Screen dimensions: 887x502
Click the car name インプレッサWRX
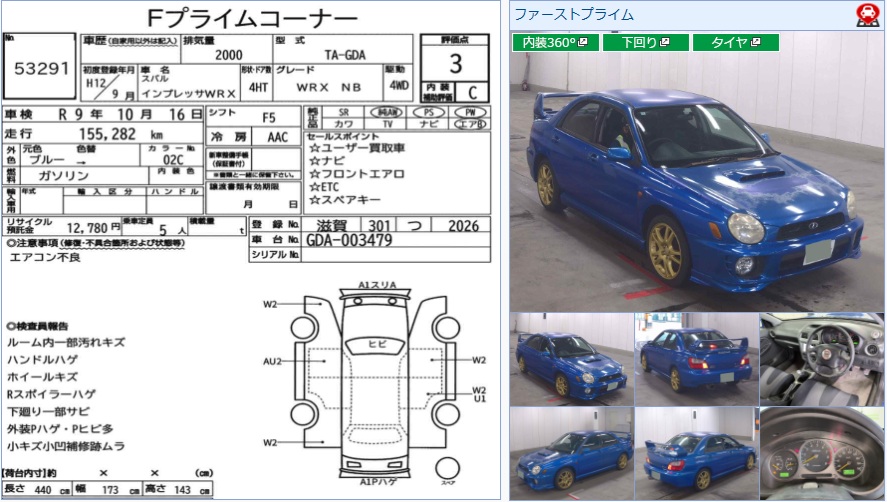(x=188, y=93)
